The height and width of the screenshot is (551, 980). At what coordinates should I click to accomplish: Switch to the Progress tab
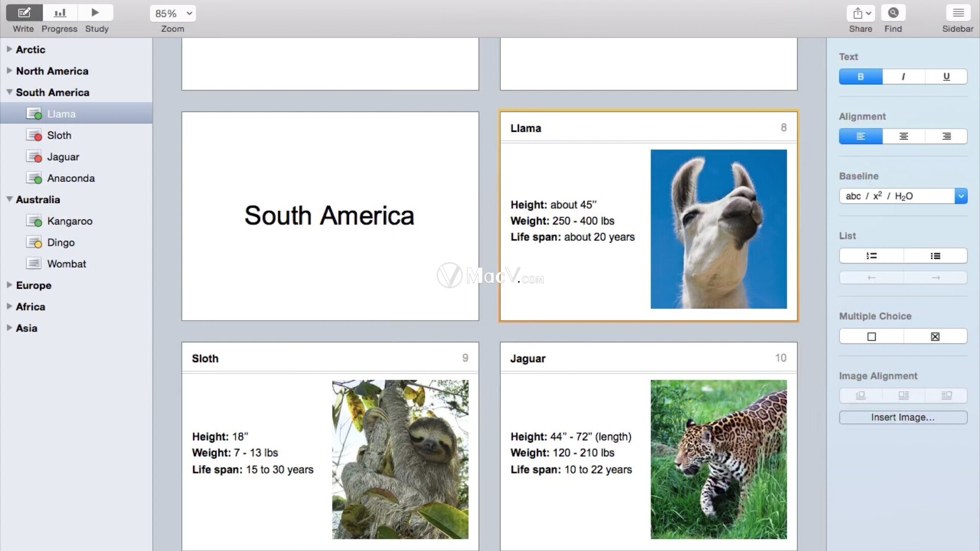pyautogui.click(x=60, y=13)
